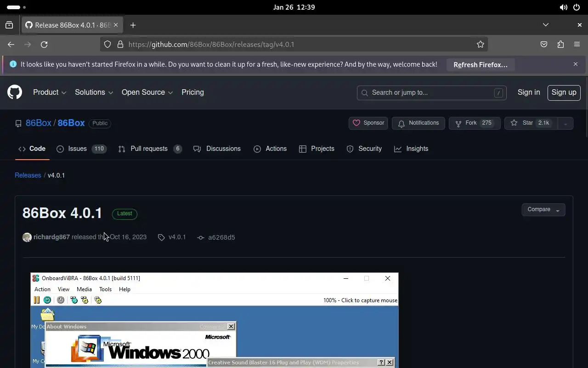Bookmark this page with the star icon
Image resolution: width=588 pixels, height=368 pixels.
pyautogui.click(x=481, y=44)
